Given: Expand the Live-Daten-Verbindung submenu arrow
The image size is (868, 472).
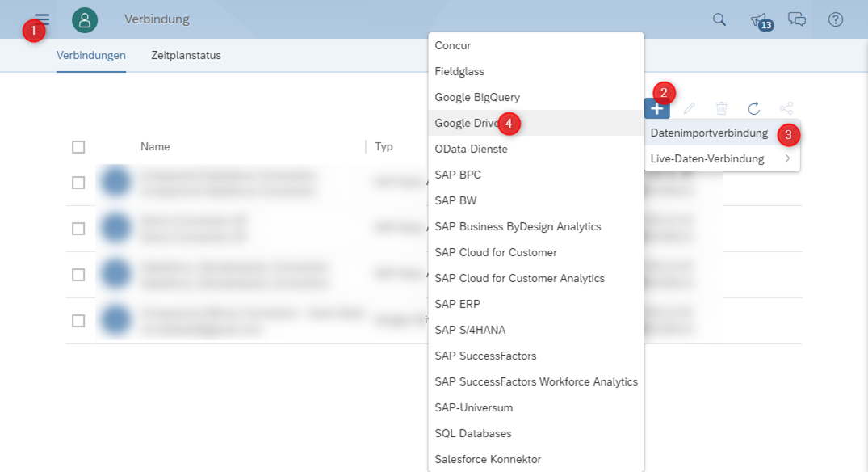Looking at the screenshot, I should (787, 158).
